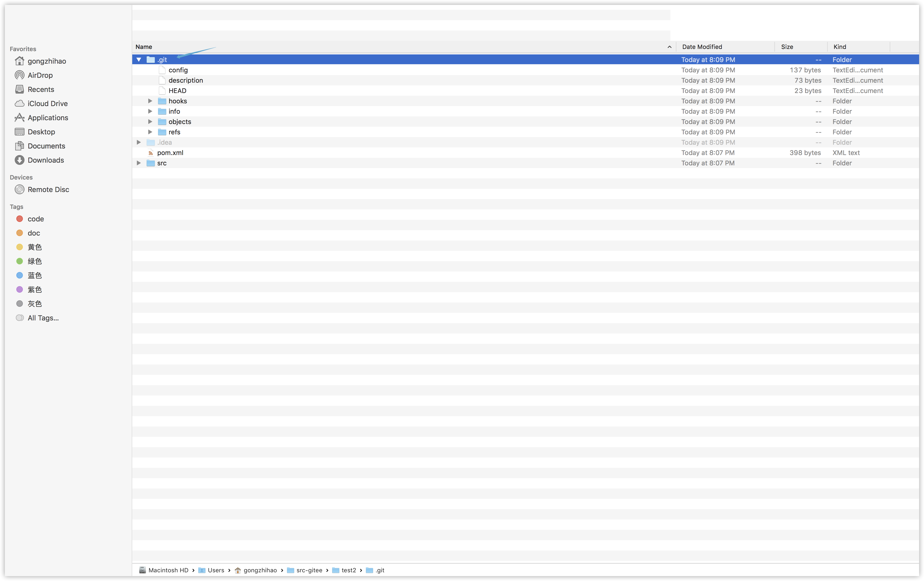Open AirDrop in the sidebar
Viewport: 924px width, 581px height.
[x=40, y=75]
